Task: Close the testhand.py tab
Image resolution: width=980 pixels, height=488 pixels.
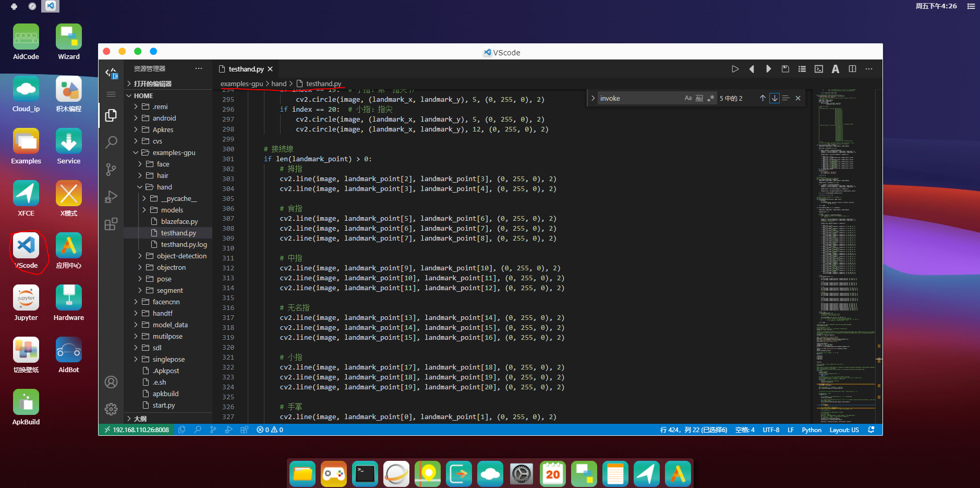Action: pyautogui.click(x=270, y=69)
